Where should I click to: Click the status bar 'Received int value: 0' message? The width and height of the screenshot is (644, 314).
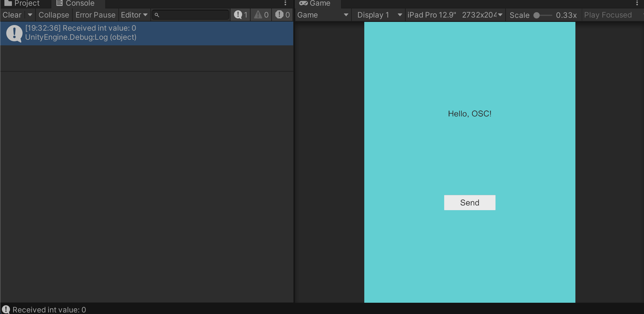click(x=49, y=310)
